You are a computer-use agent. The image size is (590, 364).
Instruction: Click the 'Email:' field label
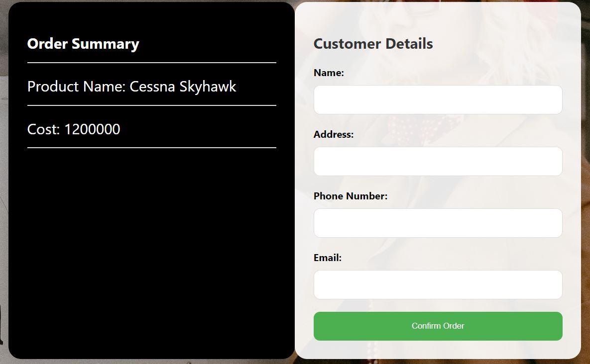[327, 258]
